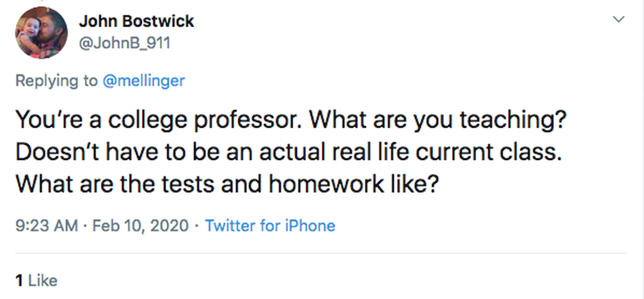Click the divider line above the like count

(x=322, y=254)
